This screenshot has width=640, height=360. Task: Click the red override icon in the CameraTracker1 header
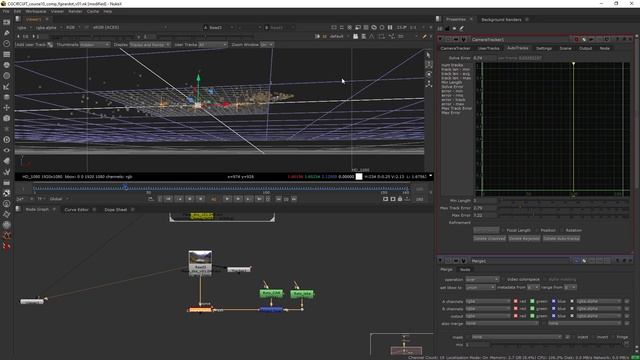point(577,40)
